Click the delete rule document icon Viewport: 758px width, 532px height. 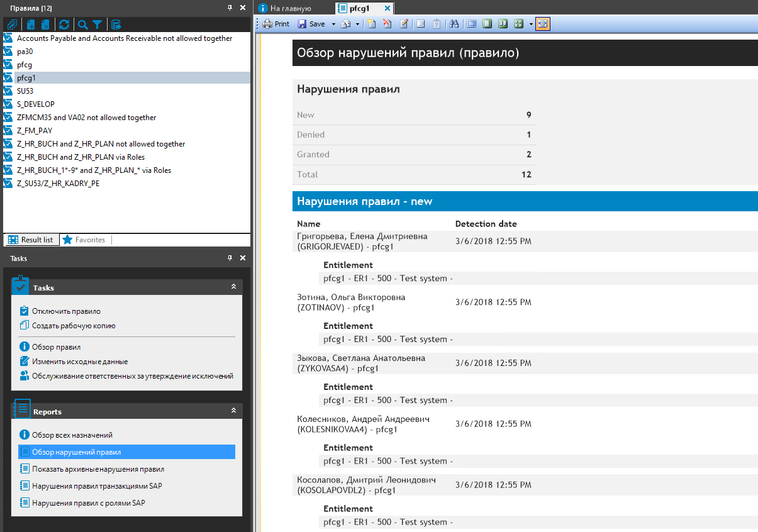(x=45, y=25)
